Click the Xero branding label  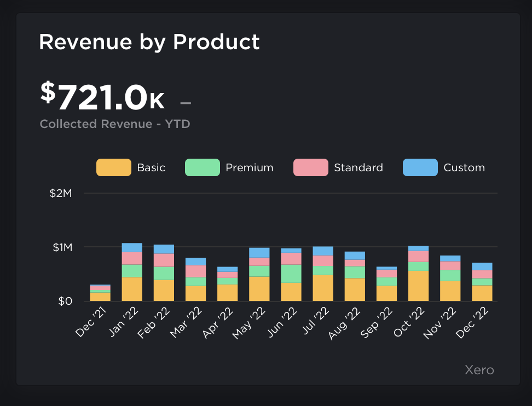(479, 370)
